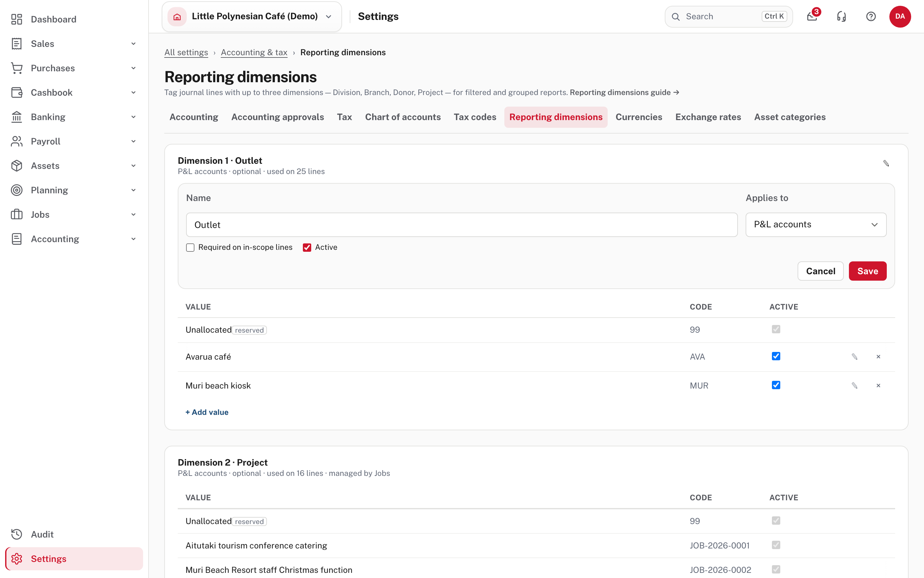Open the Audit history icon

click(x=16, y=534)
